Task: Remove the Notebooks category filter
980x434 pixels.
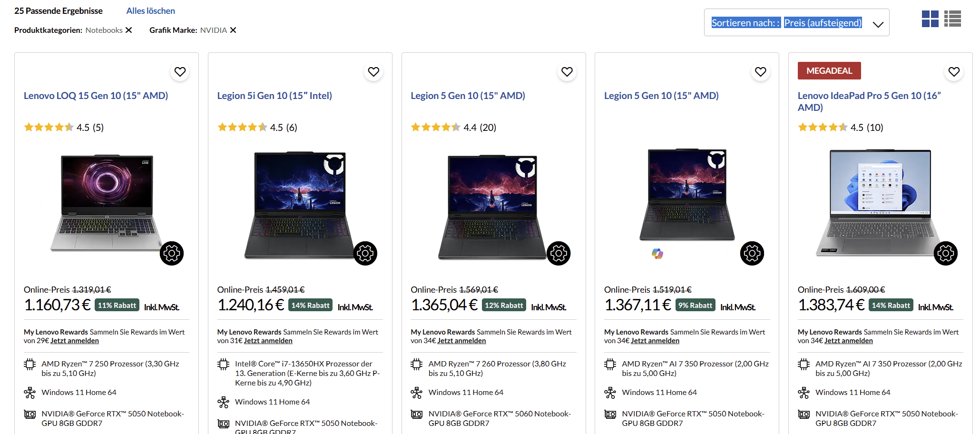Action: (x=128, y=30)
